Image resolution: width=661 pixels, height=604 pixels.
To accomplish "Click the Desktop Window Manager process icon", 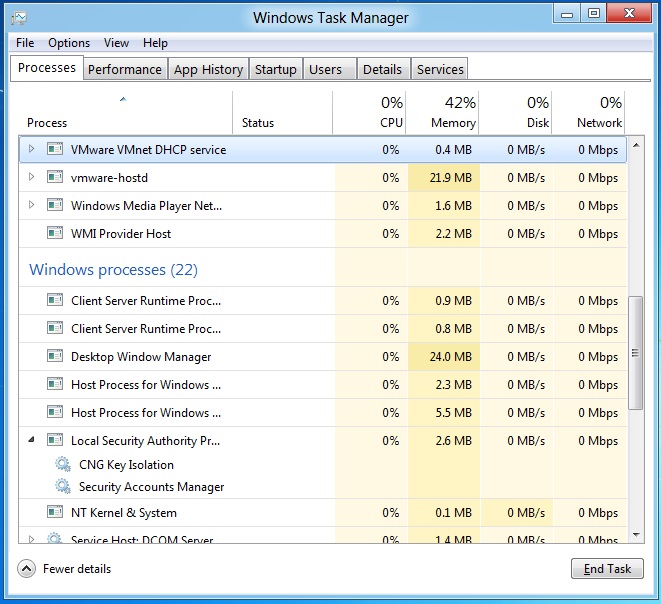I will coord(55,356).
